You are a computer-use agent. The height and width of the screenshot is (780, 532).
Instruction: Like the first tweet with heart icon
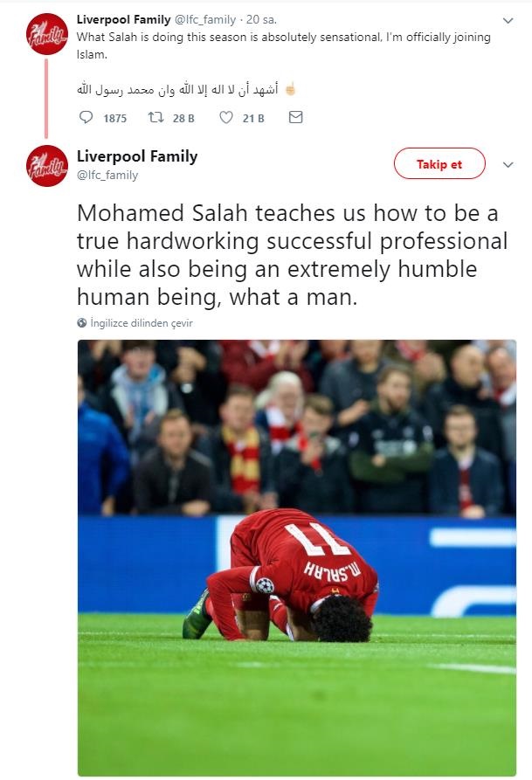226,117
